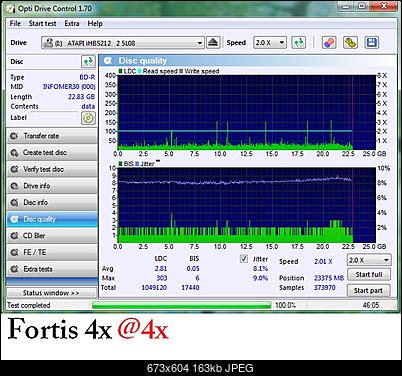Click the Start part button
402x376 pixels.
[369, 291]
